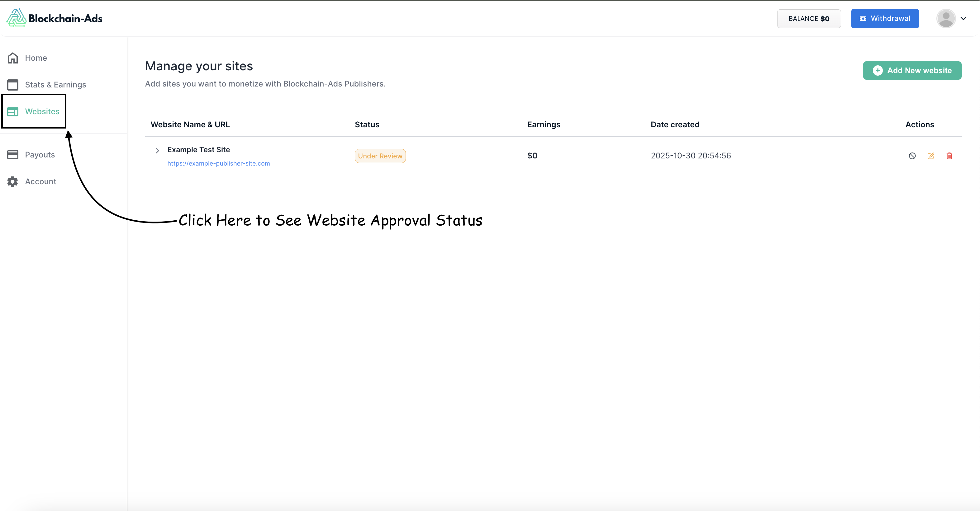Viewport: 980px width, 511px height.
Task: Click the Under Review status badge
Action: (380, 156)
